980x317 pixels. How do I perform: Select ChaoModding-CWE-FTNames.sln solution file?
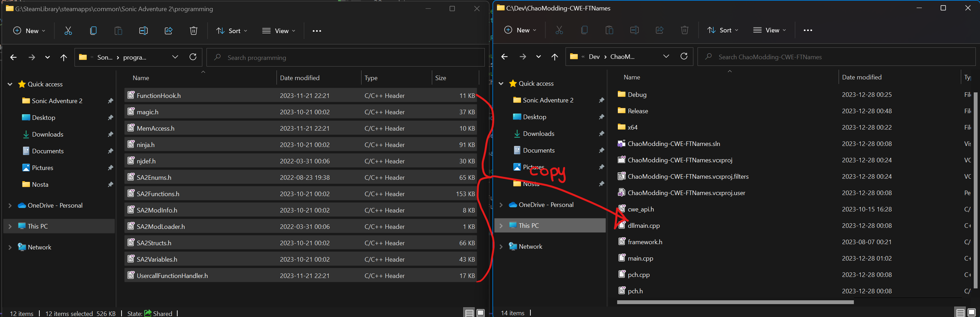(674, 144)
